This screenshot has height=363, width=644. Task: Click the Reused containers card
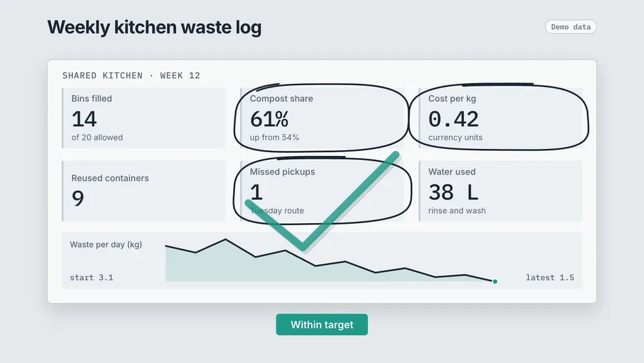click(x=144, y=191)
